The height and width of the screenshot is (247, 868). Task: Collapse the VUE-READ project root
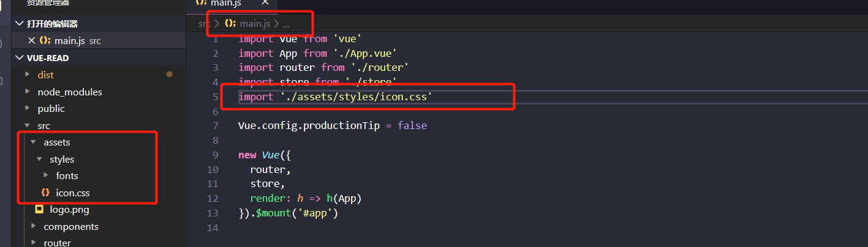click(x=20, y=58)
